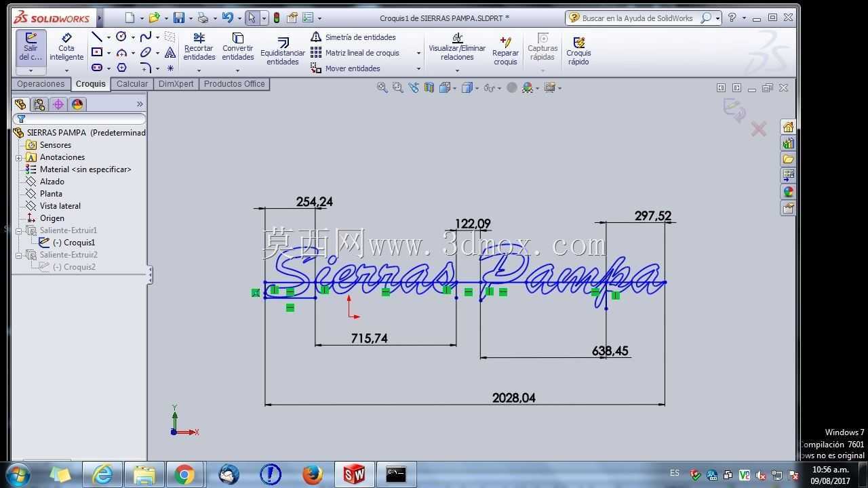
Task: Open Firefox from the taskbar
Action: click(313, 474)
